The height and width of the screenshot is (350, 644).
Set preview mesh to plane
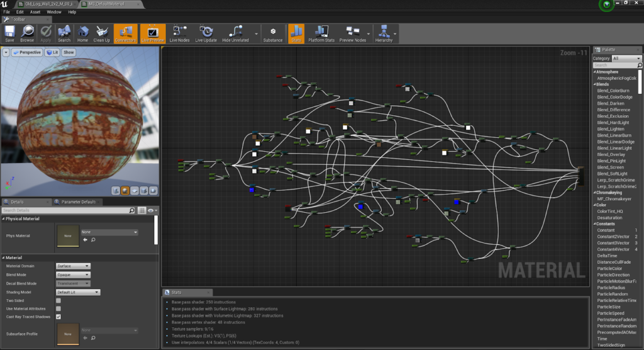[x=135, y=191]
